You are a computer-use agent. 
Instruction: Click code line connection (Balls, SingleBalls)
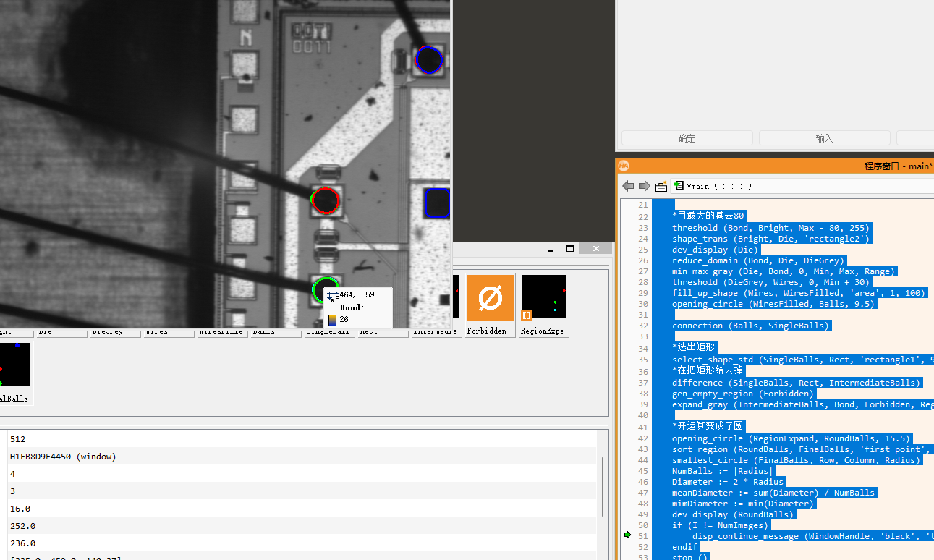750,325
